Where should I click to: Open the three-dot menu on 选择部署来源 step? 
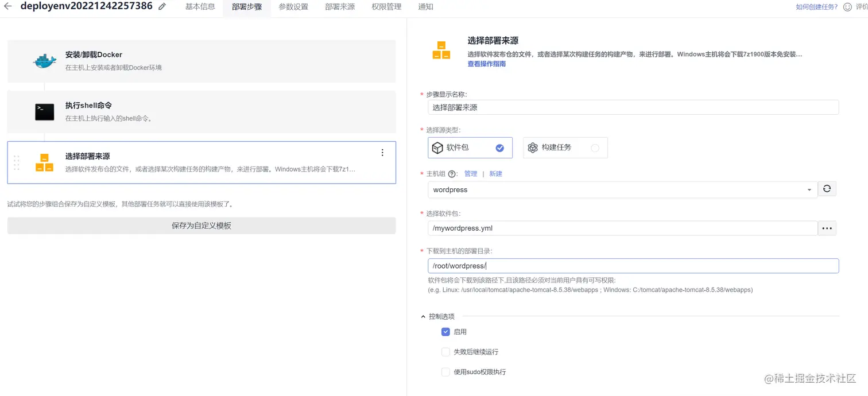click(x=382, y=153)
